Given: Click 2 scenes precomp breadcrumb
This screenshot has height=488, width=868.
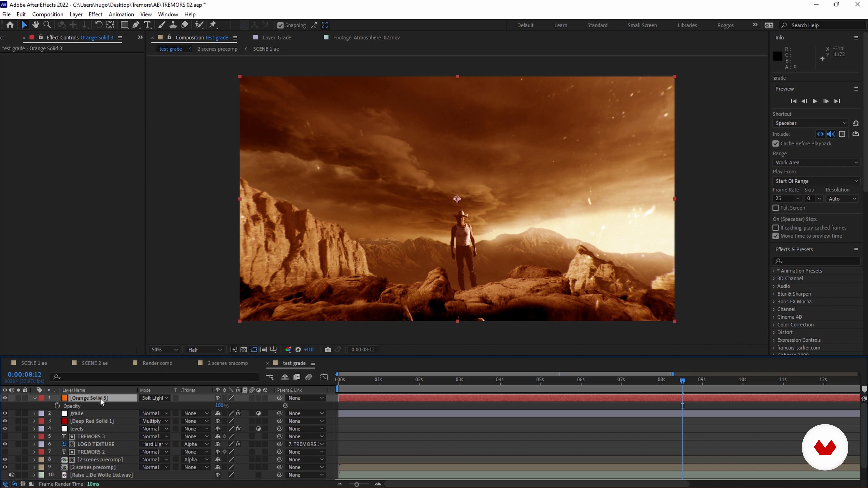Looking at the screenshot, I should pyautogui.click(x=217, y=49).
